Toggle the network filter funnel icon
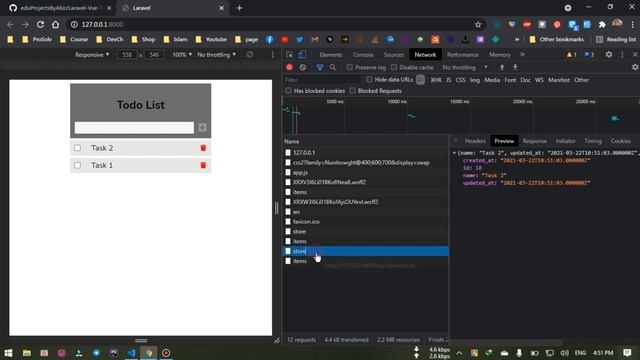The width and height of the screenshot is (640, 360). [320, 67]
